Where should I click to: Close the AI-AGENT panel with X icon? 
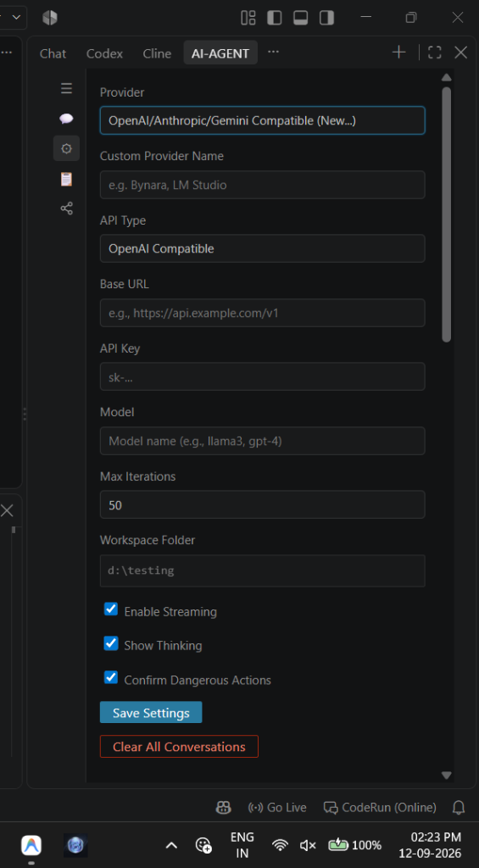pyautogui.click(x=460, y=53)
